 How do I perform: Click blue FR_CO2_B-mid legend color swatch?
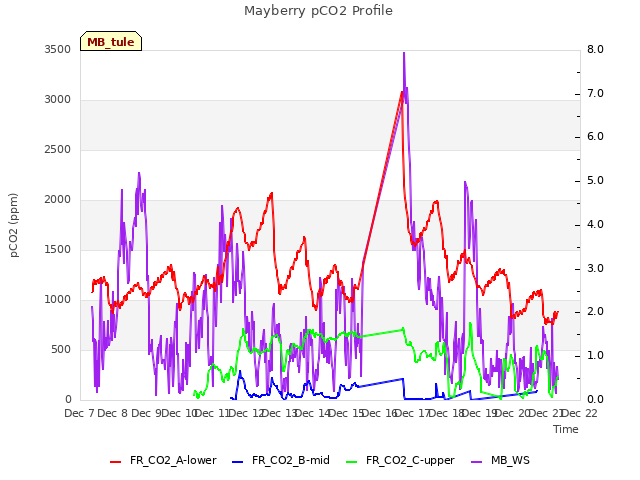238,462
